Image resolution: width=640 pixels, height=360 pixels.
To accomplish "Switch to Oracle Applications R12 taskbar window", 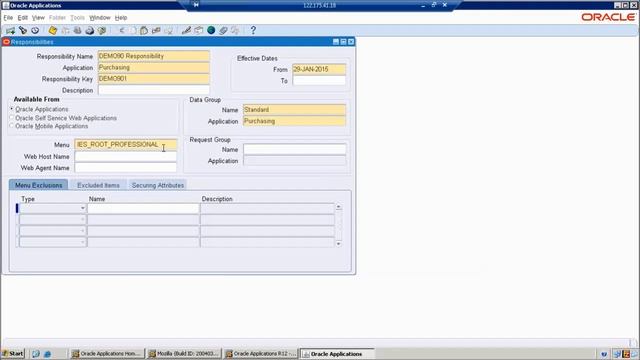I will tap(260, 353).
